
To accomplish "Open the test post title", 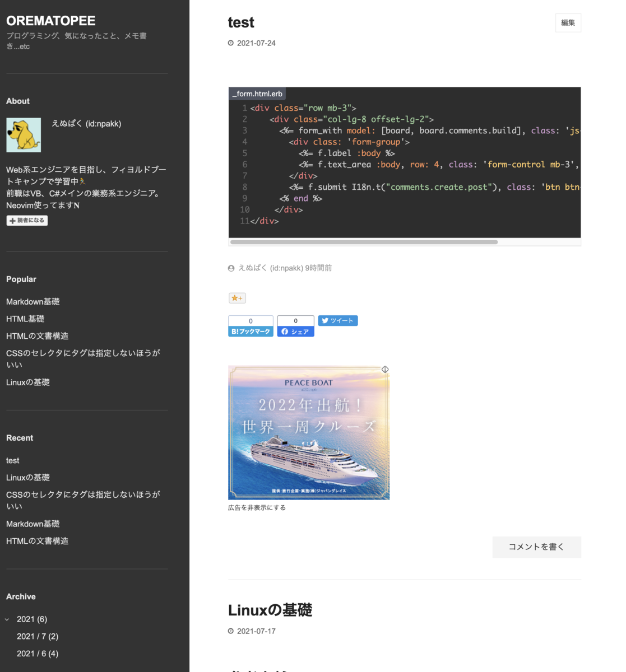I will point(241,22).
